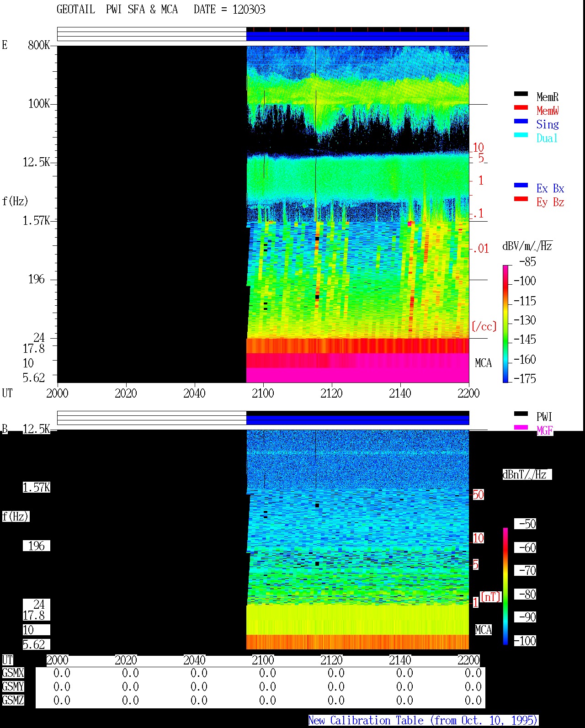Viewport: 585px width, 728px height.
Task: Click the MCA label beside the E panel
Action: point(483,363)
